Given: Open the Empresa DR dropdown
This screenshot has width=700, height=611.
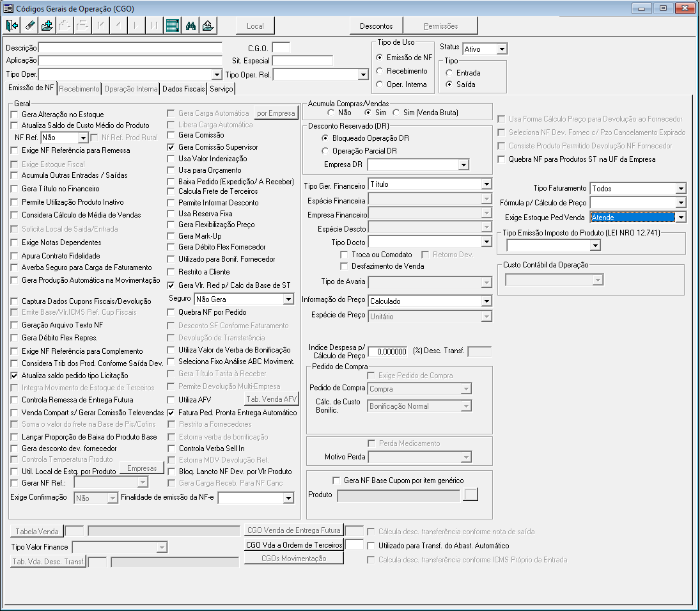Looking at the screenshot, I should 464,165.
